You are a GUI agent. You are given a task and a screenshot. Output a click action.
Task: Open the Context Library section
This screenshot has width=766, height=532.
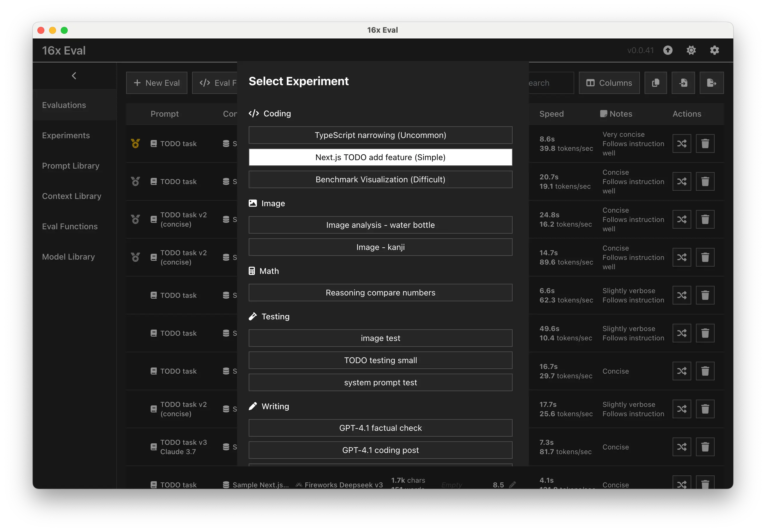point(74,196)
